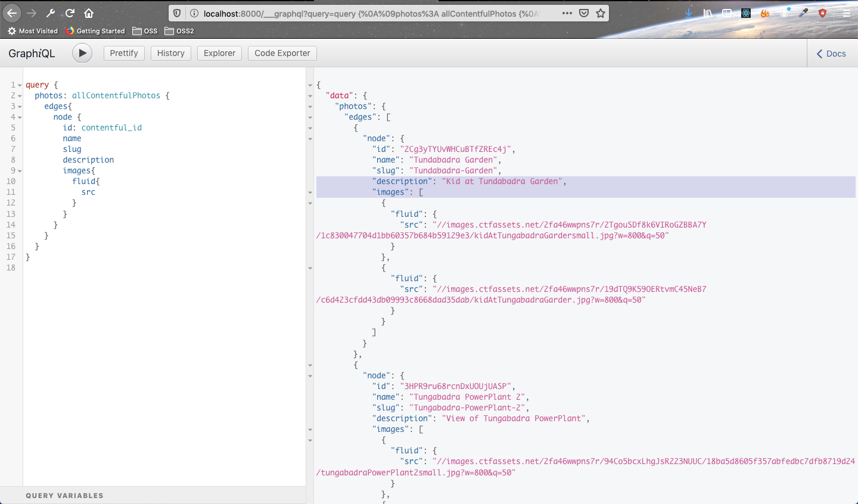The width and height of the screenshot is (858, 504).
Task: Open the Firefox hamburger menu
Action: coord(846,13)
